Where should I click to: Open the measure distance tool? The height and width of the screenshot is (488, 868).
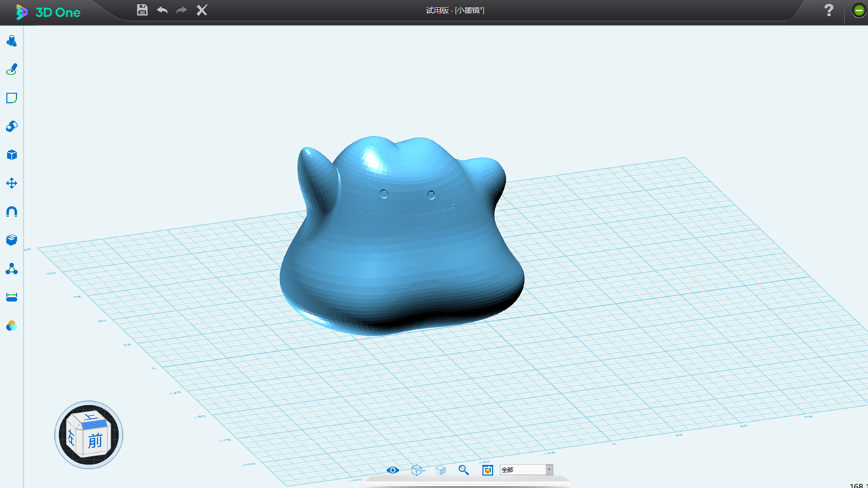pyautogui.click(x=12, y=298)
